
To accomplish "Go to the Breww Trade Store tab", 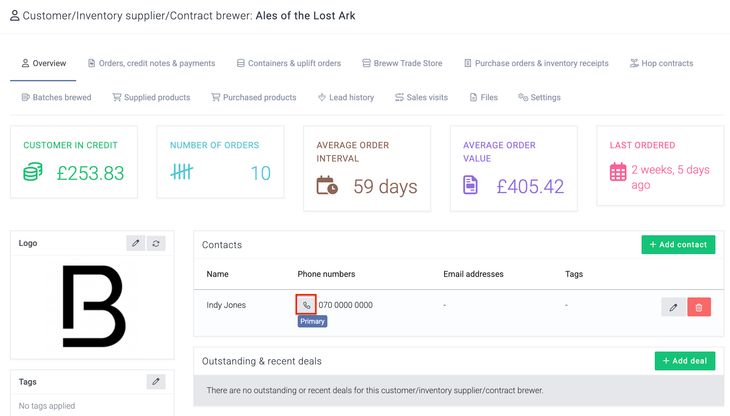I will coord(402,63).
